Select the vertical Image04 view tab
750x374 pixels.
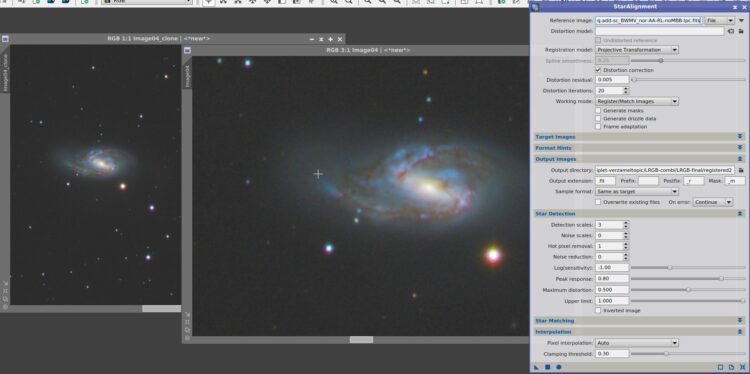[x=187, y=77]
